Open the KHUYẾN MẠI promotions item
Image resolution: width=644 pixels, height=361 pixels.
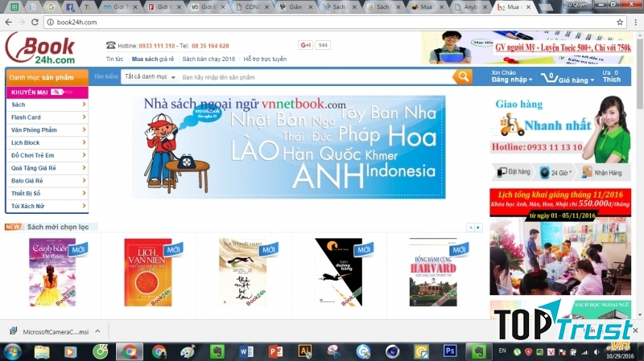pos(47,92)
